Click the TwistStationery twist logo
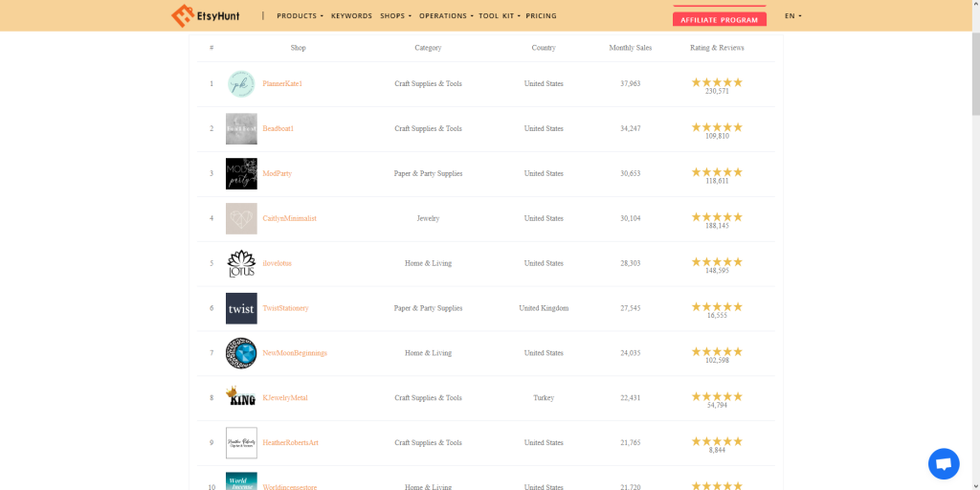This screenshot has height=490, width=980. (x=241, y=308)
